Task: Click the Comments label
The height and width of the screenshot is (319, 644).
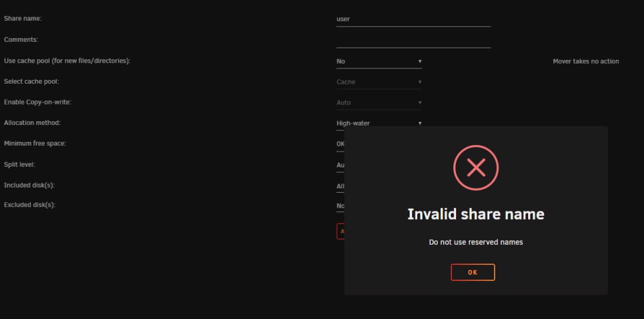Action: [x=21, y=39]
